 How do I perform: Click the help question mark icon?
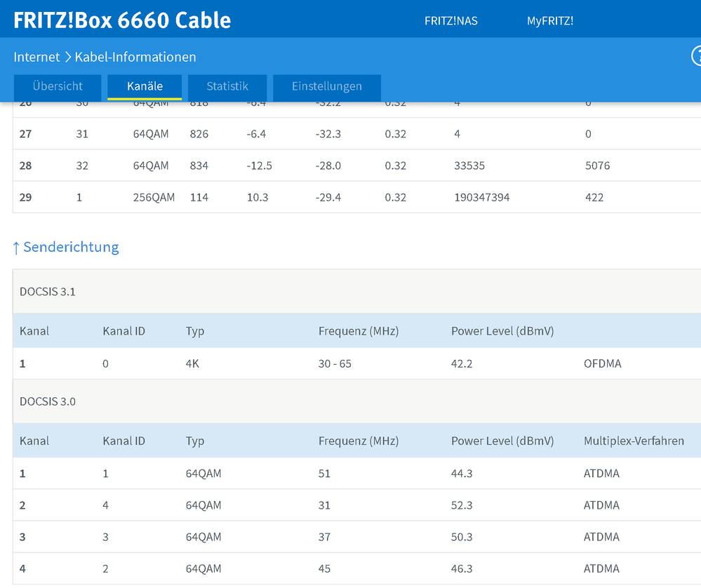(x=697, y=56)
